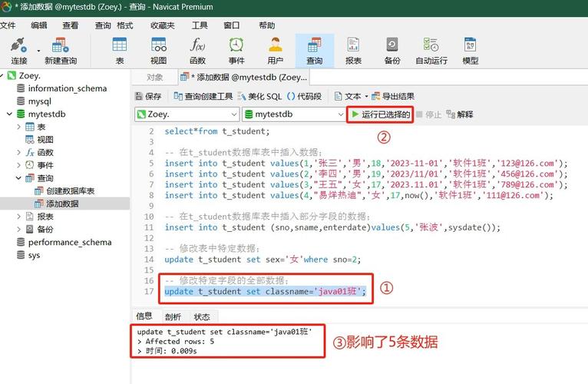Image resolution: width=588 pixels, height=384 pixels.
Task: Click '时间: 0.009s' in info panel
Action: click(x=171, y=351)
